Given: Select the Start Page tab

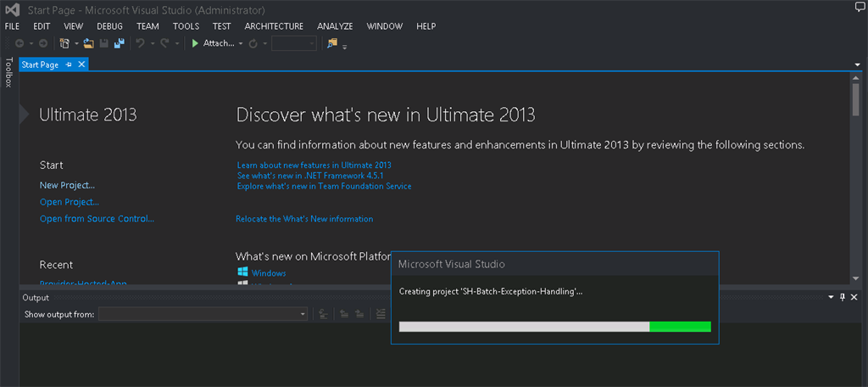Looking at the screenshot, I should click(40, 64).
